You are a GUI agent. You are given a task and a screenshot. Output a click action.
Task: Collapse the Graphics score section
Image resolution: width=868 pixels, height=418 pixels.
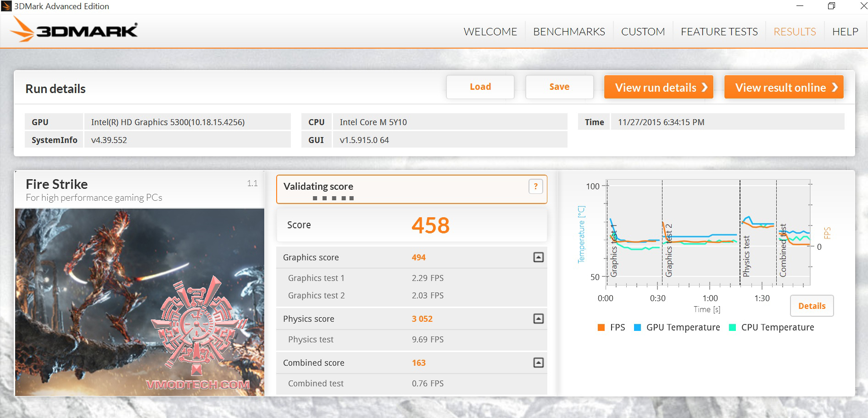point(539,257)
